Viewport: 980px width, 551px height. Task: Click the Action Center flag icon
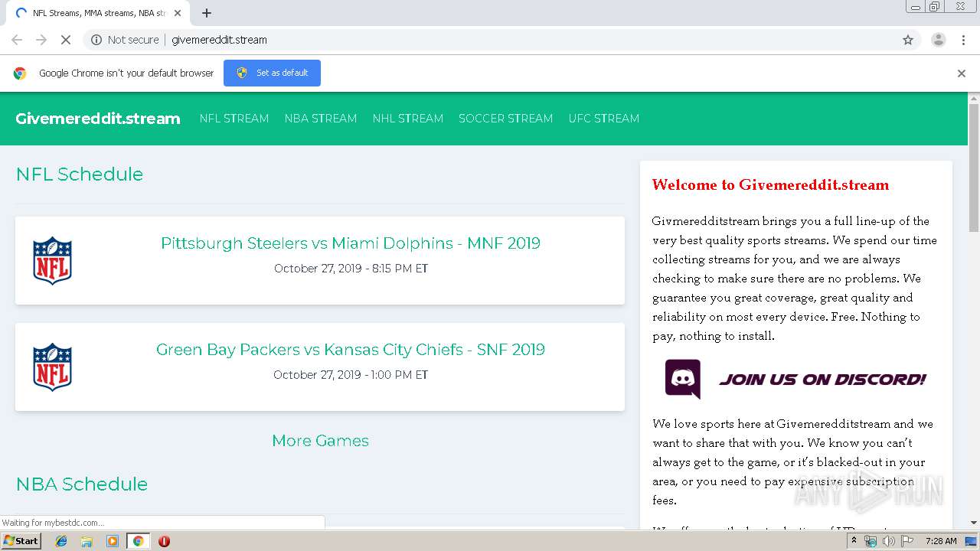[x=907, y=541]
